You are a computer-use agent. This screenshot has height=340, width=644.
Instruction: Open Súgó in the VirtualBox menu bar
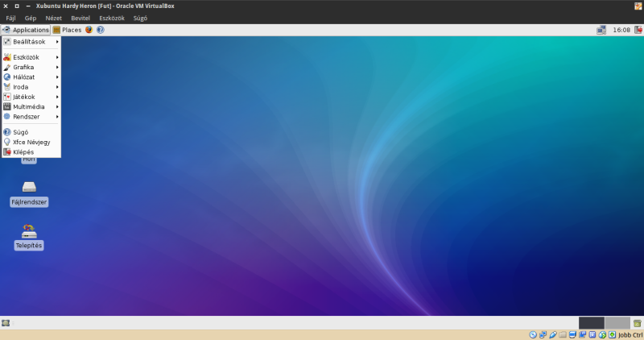coord(140,18)
